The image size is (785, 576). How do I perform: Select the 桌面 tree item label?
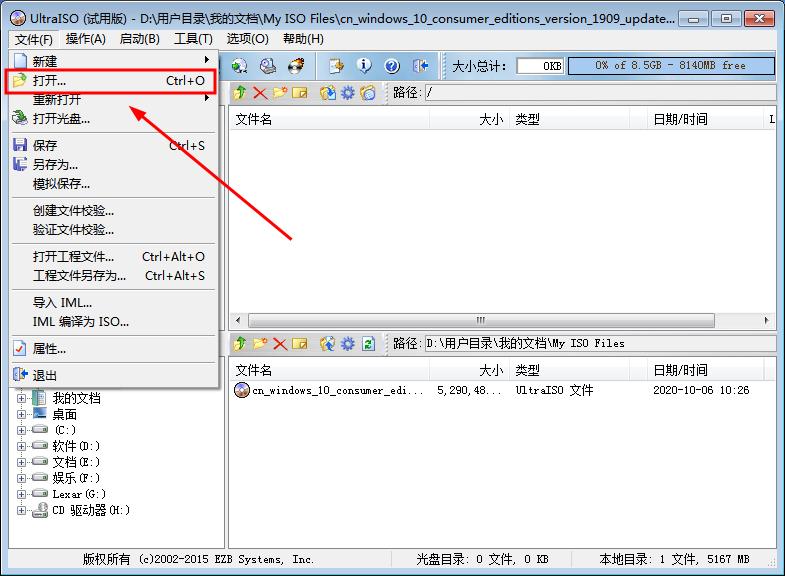coord(65,414)
